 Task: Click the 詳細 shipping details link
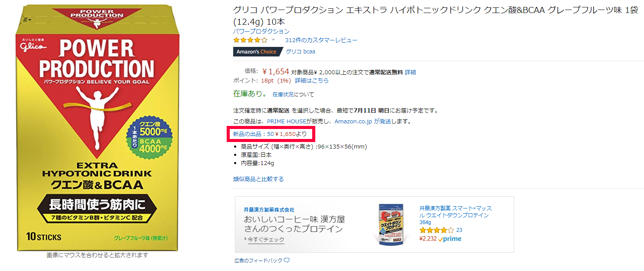(x=410, y=72)
